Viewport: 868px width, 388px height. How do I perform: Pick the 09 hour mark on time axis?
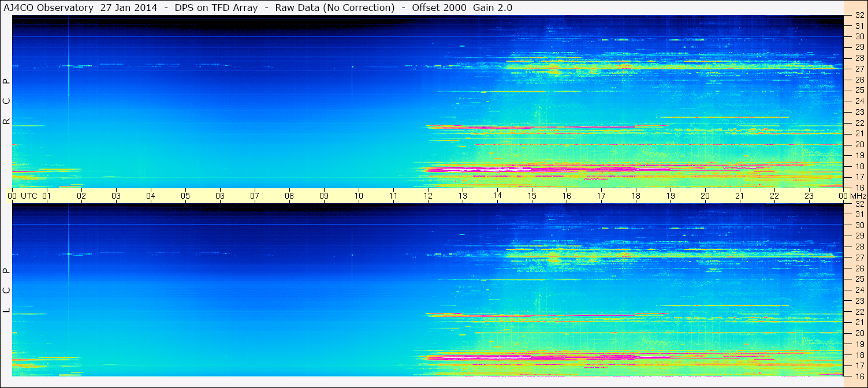pos(324,196)
